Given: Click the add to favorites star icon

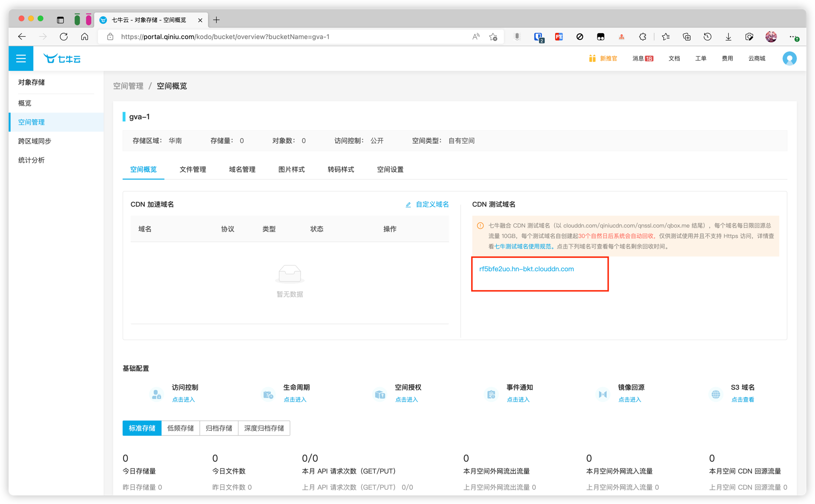Looking at the screenshot, I should coord(493,37).
